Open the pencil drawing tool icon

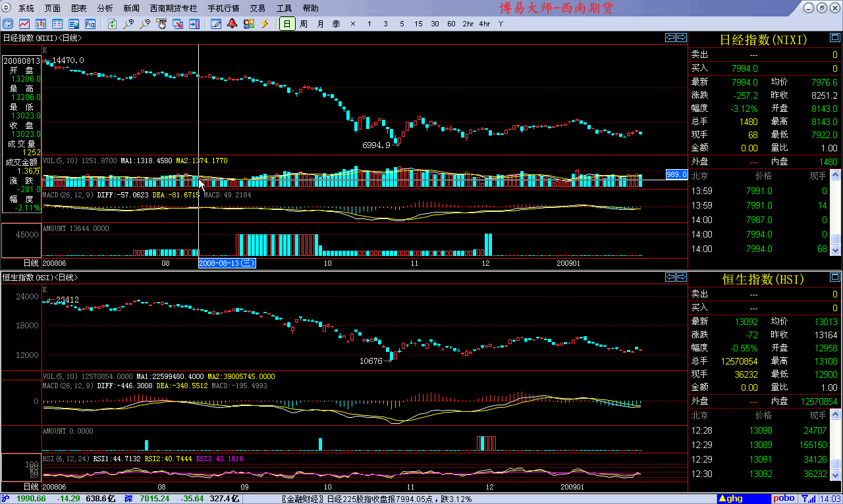(216, 24)
